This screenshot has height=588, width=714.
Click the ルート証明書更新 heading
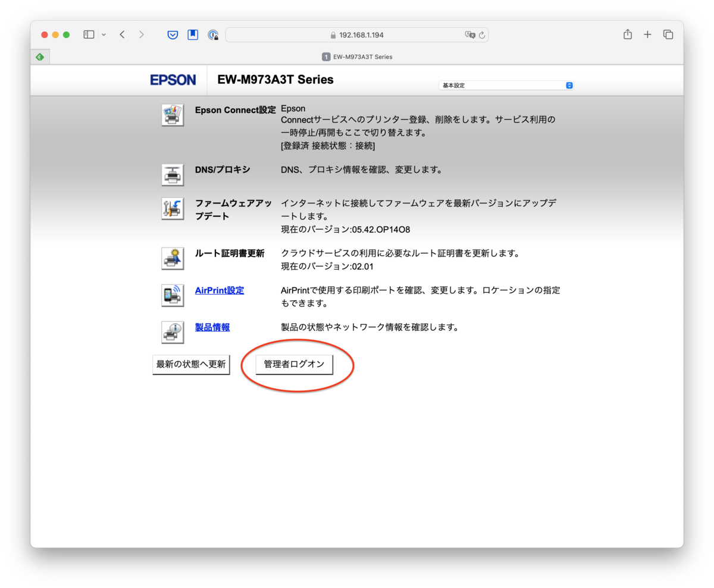[x=230, y=254]
